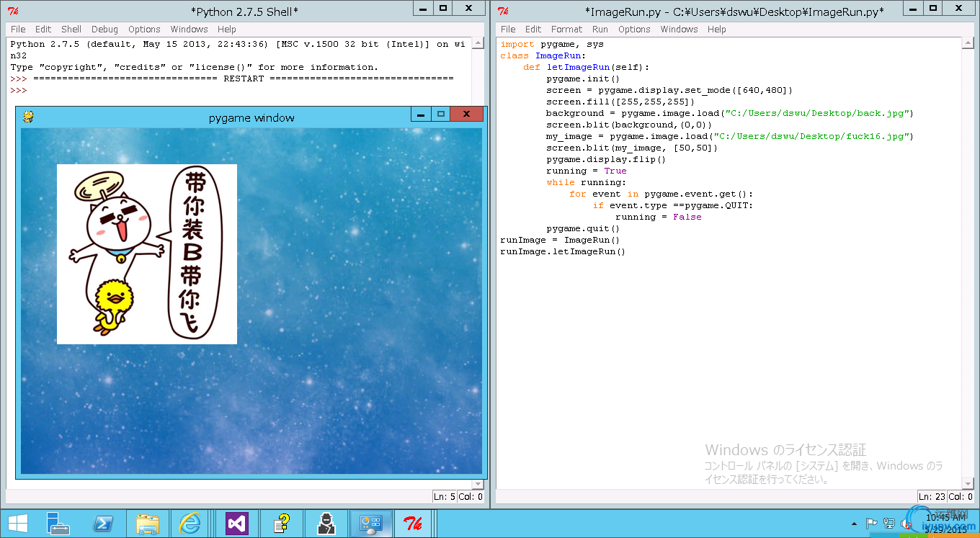
Task: Open Format menu in ImageRun.py editor
Action: point(566,30)
